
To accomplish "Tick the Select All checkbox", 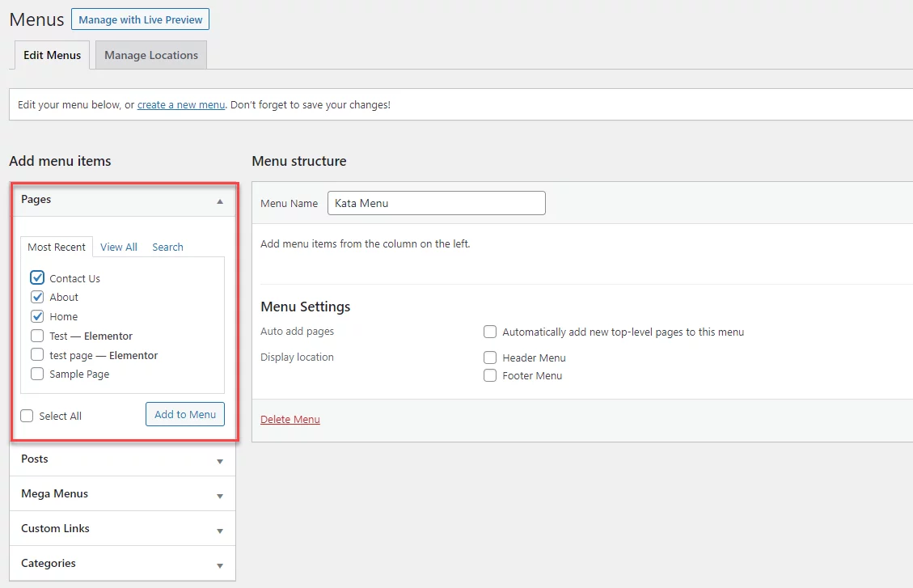I will [x=27, y=416].
